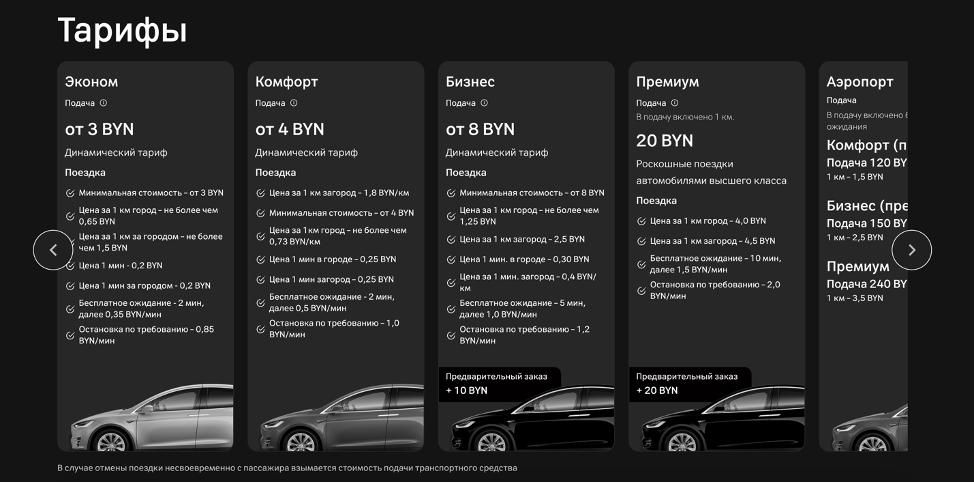Viewport: 974px width, 483px height.
Task: Show next tariffs with the right arrow
Action: tap(911, 250)
